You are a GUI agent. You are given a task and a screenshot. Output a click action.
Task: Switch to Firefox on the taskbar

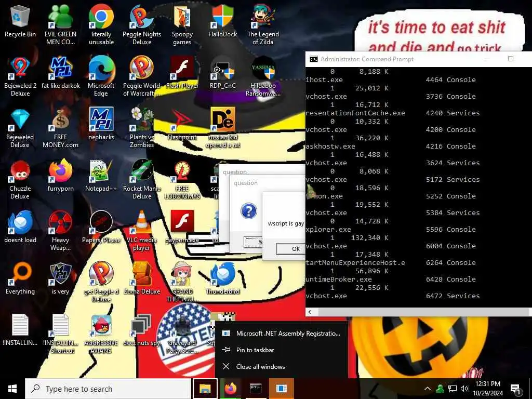coord(230,389)
